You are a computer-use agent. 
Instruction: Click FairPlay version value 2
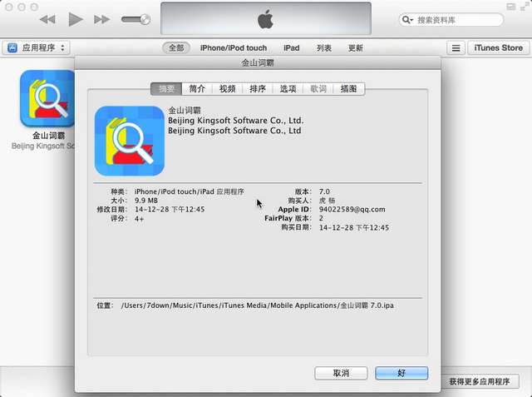pyautogui.click(x=321, y=218)
